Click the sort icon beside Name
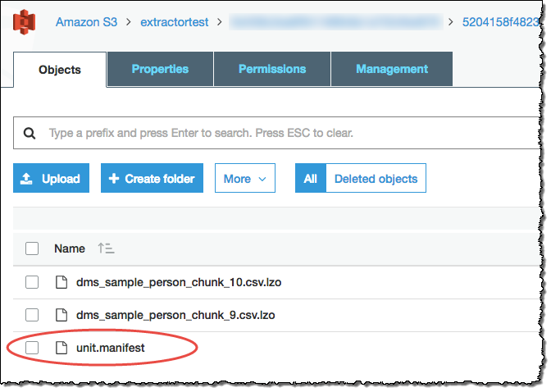 pos(106,248)
